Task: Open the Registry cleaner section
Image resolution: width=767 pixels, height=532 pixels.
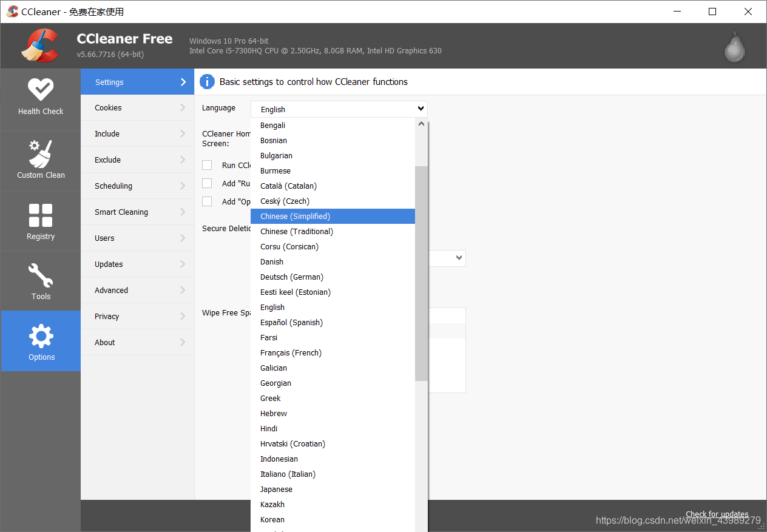Action: 41,221
